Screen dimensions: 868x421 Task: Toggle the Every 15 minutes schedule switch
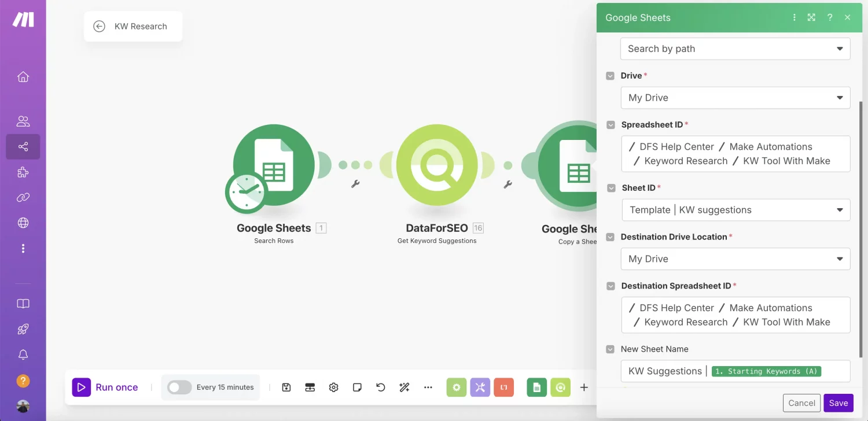pos(179,387)
